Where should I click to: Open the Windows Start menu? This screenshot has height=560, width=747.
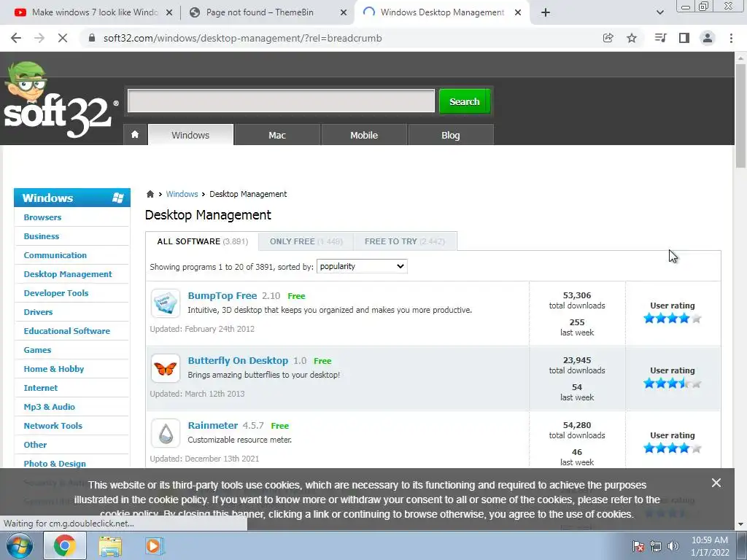(19, 545)
